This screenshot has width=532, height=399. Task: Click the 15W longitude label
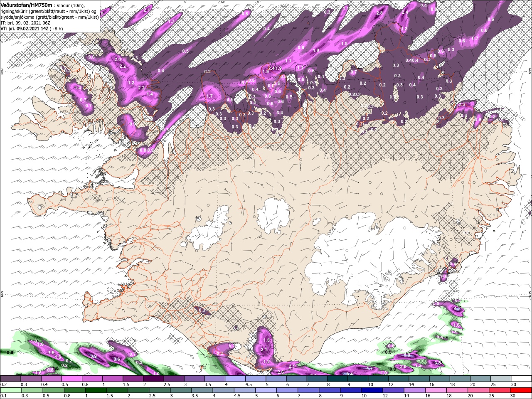coord(440,2)
